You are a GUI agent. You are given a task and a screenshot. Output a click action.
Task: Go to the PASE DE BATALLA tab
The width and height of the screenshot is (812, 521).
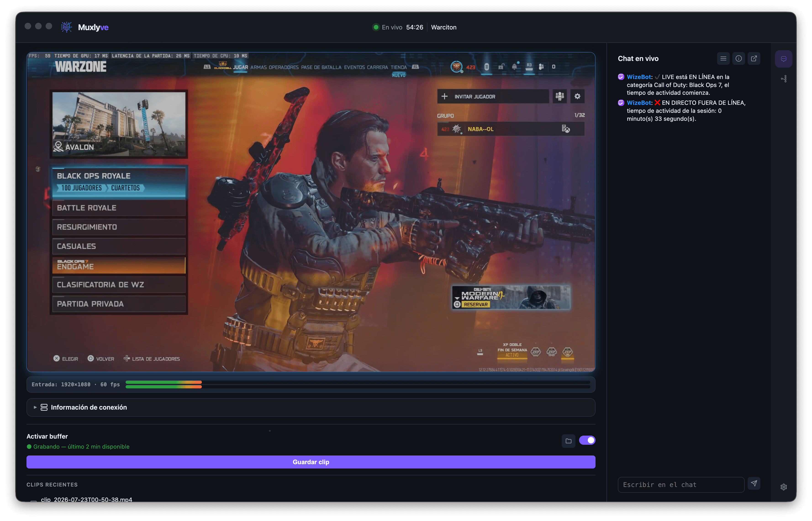pos(321,67)
